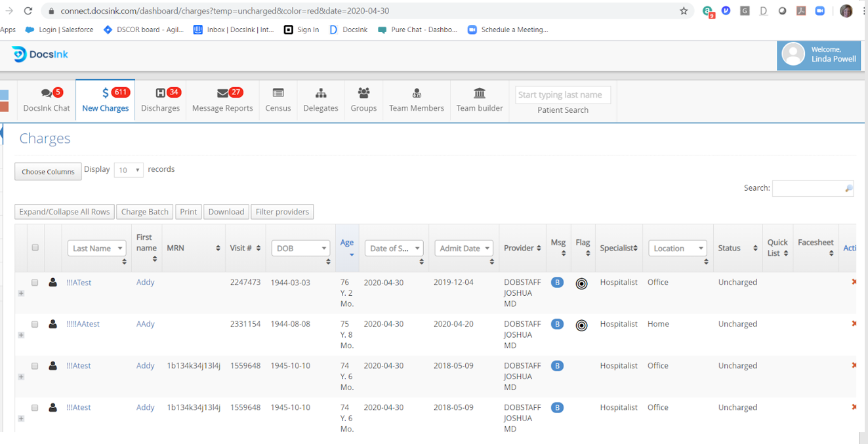Click the DocsInk logo
Image resolution: width=868 pixels, height=444 pixels.
point(41,54)
